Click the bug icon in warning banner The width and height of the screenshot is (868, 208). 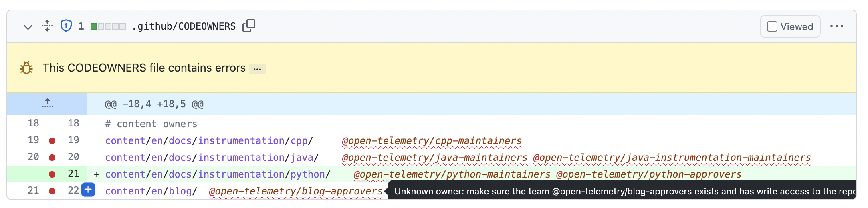pyautogui.click(x=26, y=68)
